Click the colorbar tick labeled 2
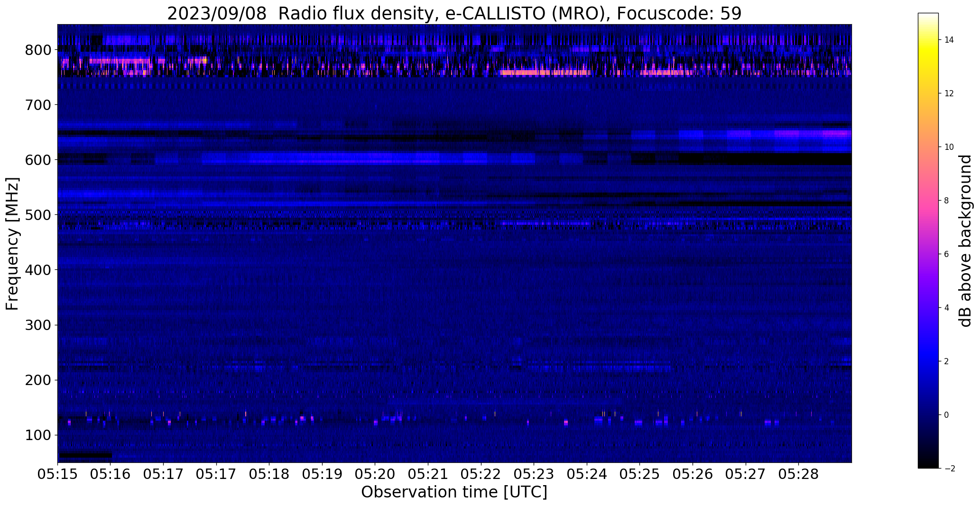 947,361
